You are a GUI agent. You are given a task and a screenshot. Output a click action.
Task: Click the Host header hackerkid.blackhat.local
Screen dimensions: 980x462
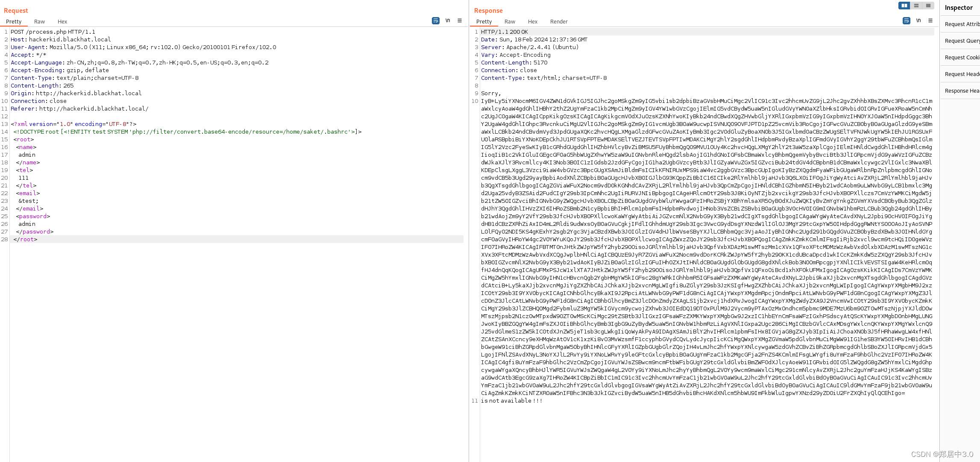(61, 39)
